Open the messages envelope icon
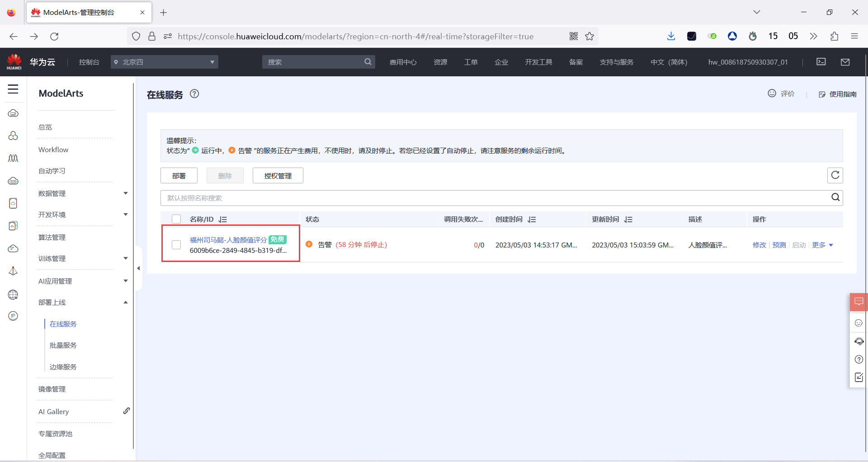The image size is (868, 462). (845, 62)
